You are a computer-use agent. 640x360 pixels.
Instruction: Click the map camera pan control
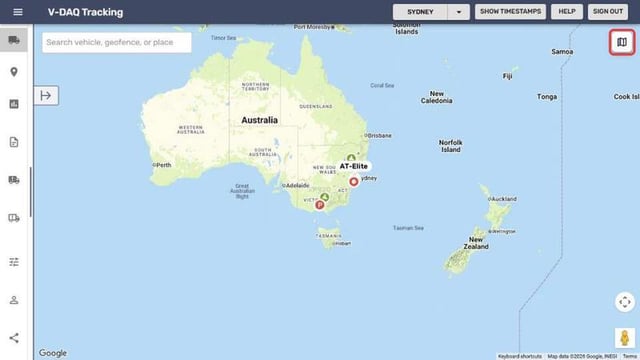pos(625,302)
